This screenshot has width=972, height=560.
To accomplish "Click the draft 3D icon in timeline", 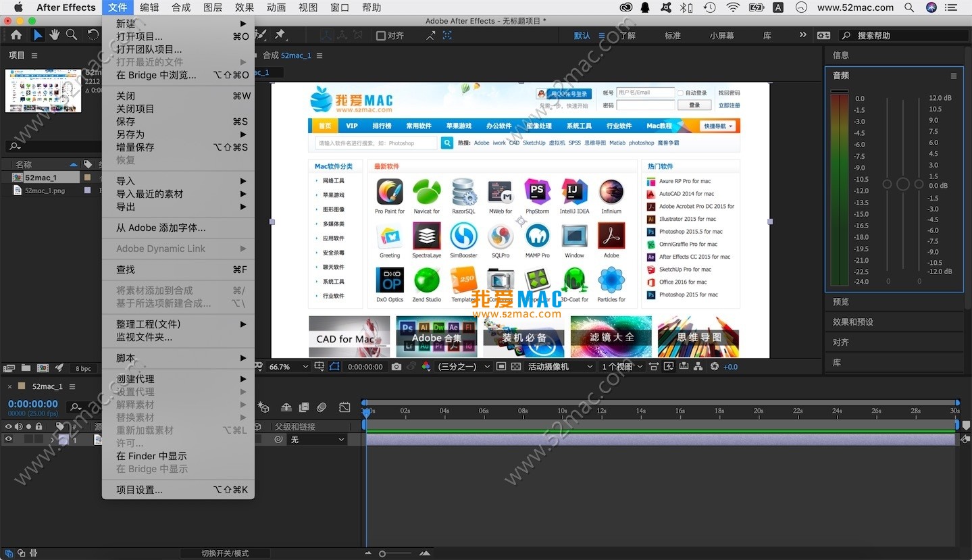I will tap(263, 407).
